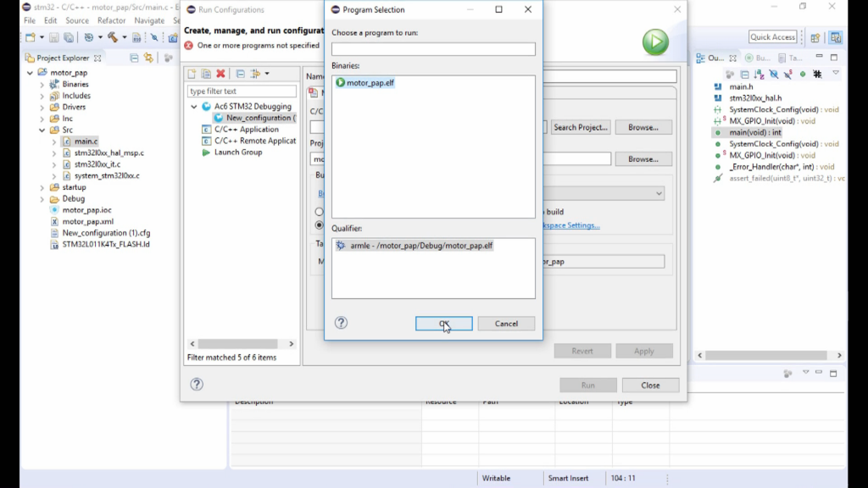Click the red Delete configuration icon

pyautogui.click(x=221, y=74)
